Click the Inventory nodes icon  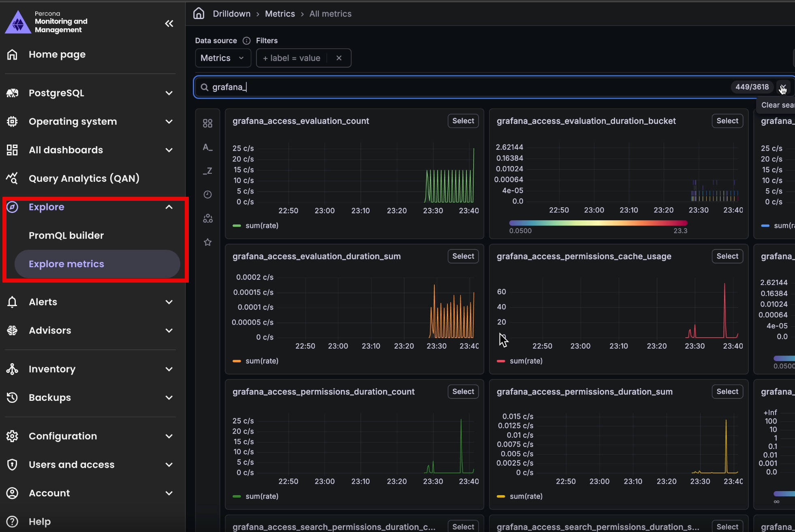(12, 369)
